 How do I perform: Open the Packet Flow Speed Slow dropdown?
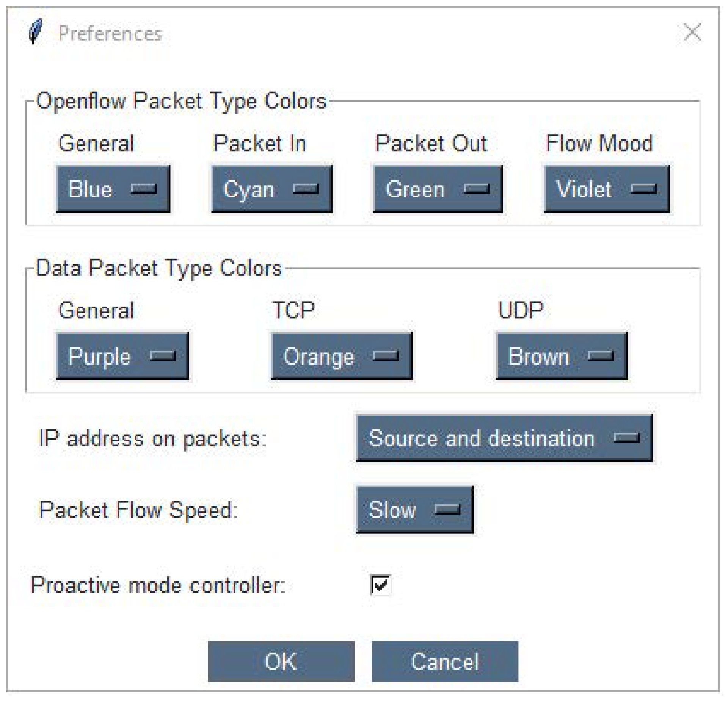coord(415,510)
